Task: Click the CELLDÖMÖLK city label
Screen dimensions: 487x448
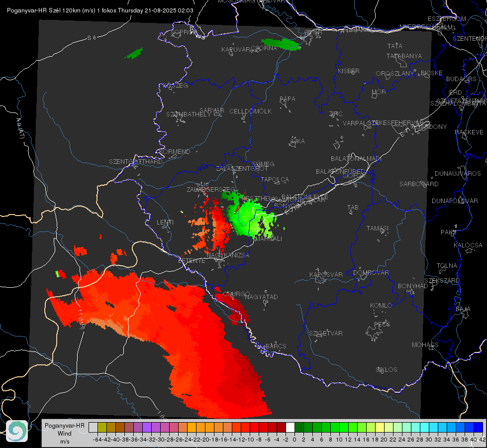Action: click(250, 112)
